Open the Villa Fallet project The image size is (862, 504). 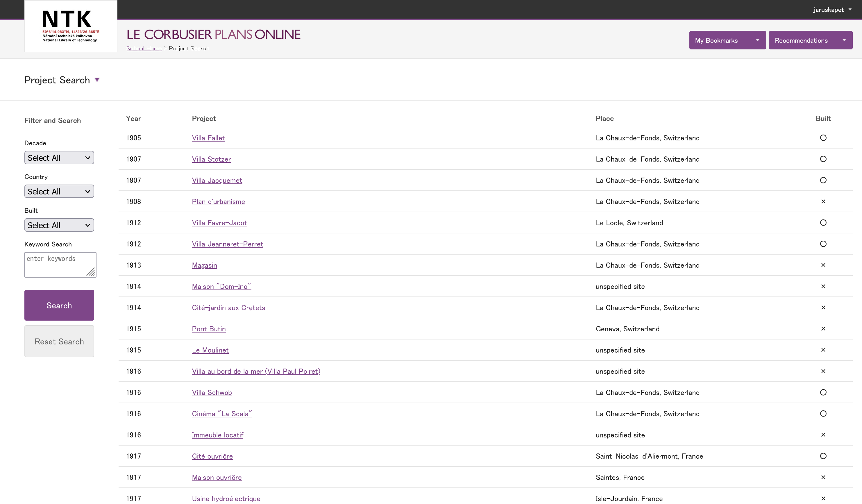pyautogui.click(x=208, y=138)
